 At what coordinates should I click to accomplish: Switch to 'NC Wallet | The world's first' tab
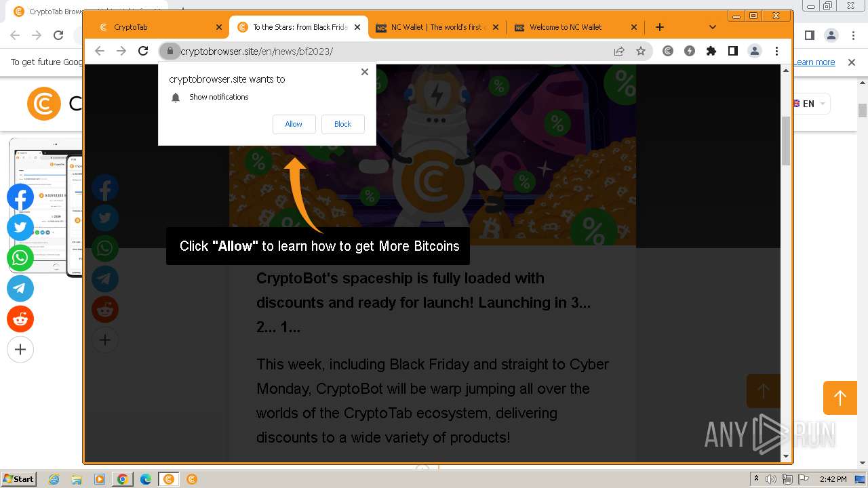point(438,27)
